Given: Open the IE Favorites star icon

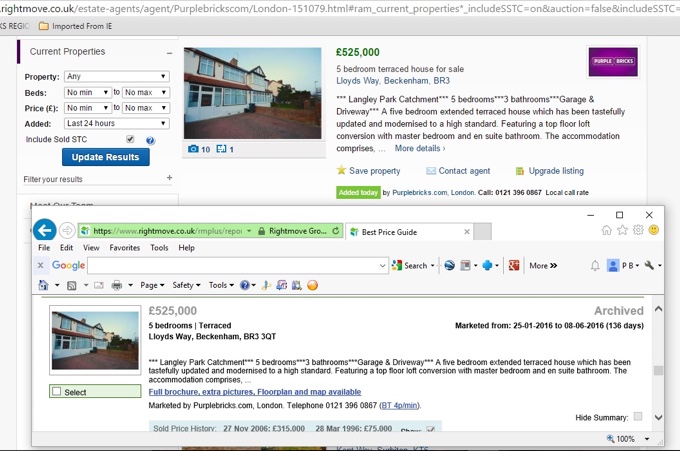Looking at the screenshot, I should coord(622,230).
